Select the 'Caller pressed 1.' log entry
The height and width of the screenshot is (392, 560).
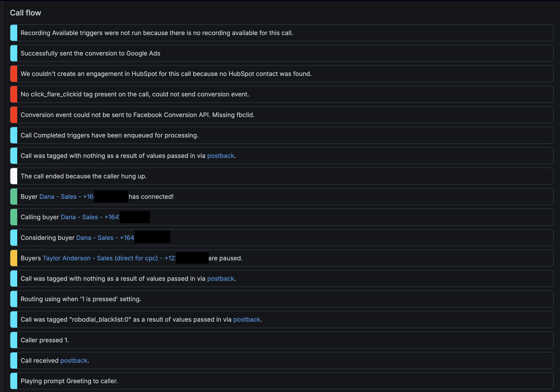tap(45, 340)
